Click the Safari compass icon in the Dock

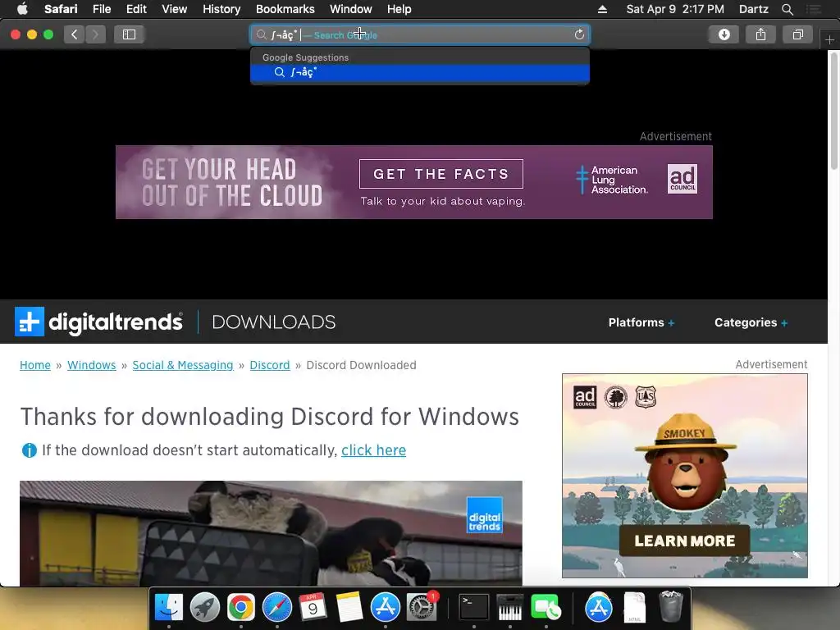pyautogui.click(x=277, y=608)
